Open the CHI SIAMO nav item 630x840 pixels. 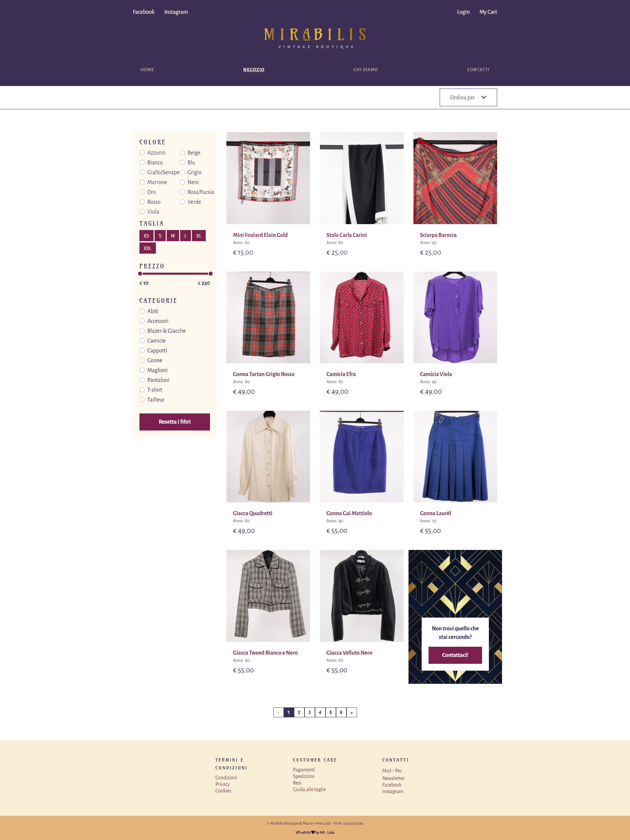pyautogui.click(x=365, y=70)
